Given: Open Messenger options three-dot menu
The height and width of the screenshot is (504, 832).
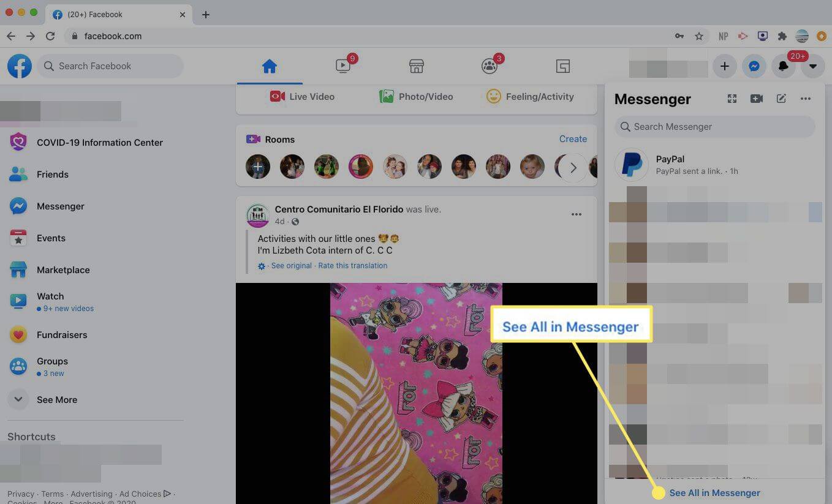Looking at the screenshot, I should (806, 99).
